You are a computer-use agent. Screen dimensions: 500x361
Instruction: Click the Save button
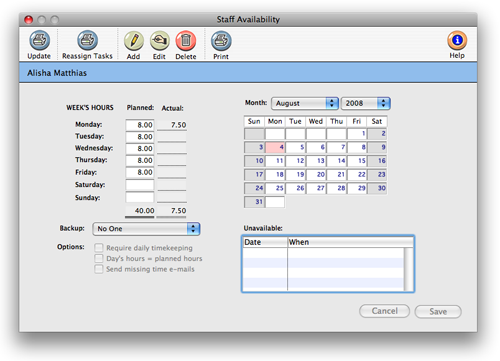(x=438, y=312)
